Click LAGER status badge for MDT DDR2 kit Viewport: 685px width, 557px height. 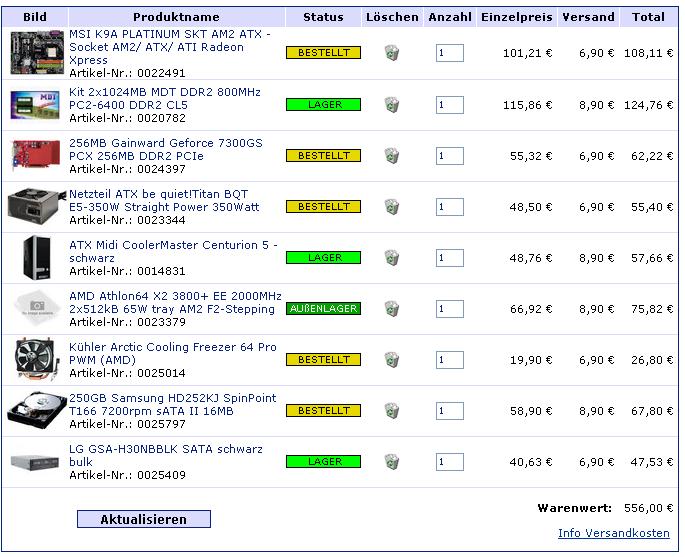pos(323,105)
